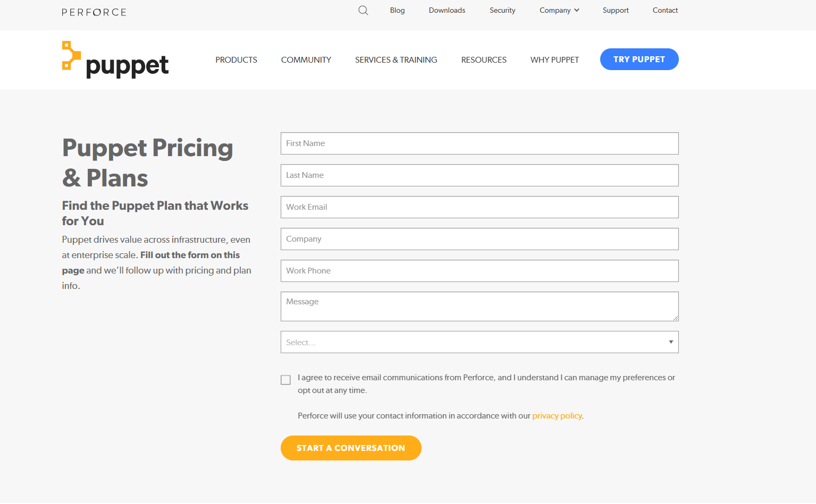
Task: Open the privacy policy link
Action: (557, 415)
